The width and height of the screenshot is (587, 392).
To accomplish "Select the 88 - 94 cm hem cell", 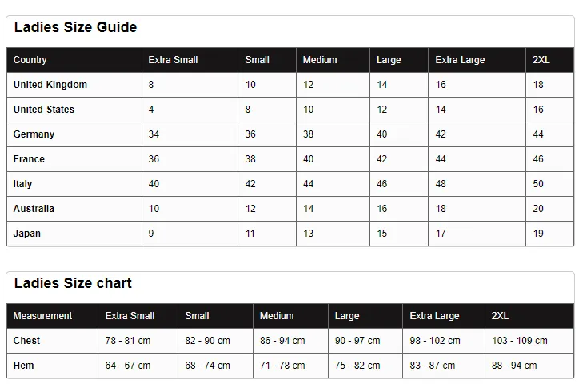I will (514, 366).
